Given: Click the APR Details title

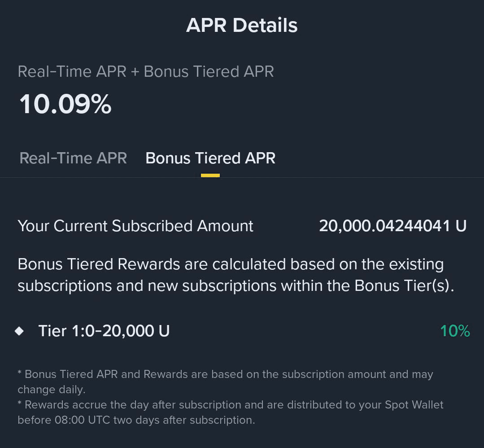Looking at the screenshot, I should click(x=242, y=25).
